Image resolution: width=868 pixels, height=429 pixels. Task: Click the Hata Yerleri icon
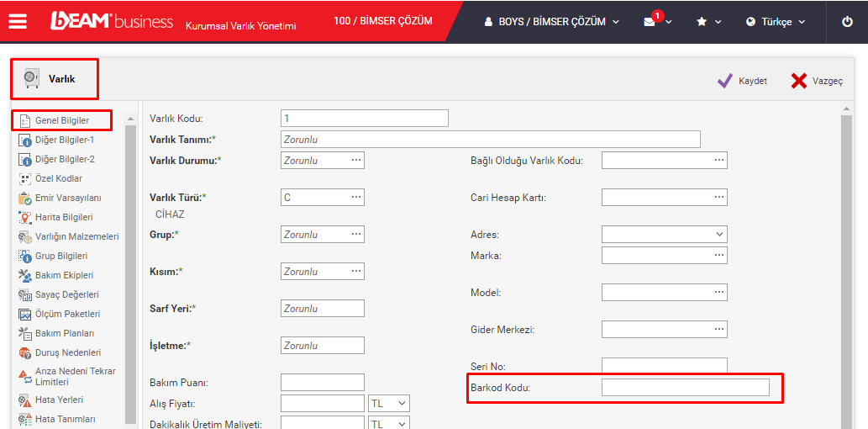[x=25, y=400]
